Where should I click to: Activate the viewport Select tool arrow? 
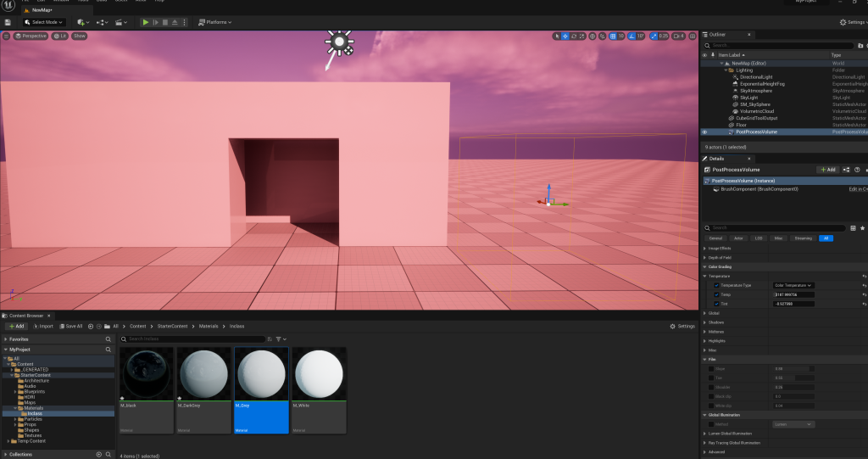556,36
